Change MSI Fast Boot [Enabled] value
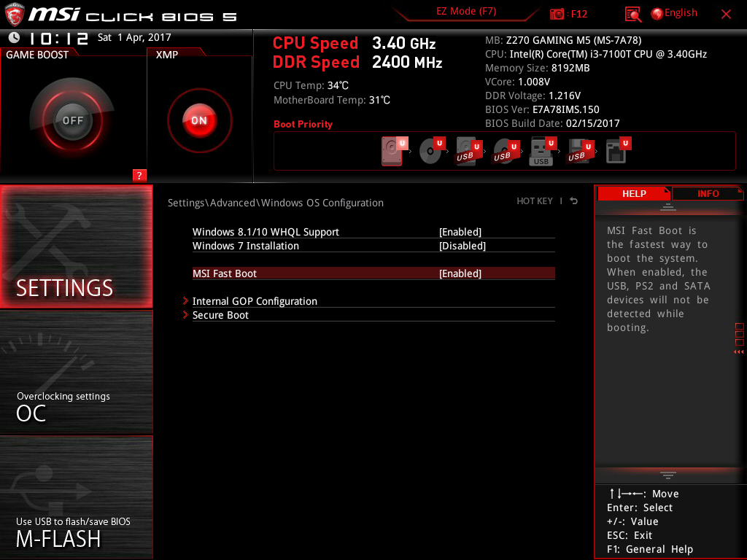Image resolution: width=747 pixels, height=560 pixels. (x=460, y=273)
